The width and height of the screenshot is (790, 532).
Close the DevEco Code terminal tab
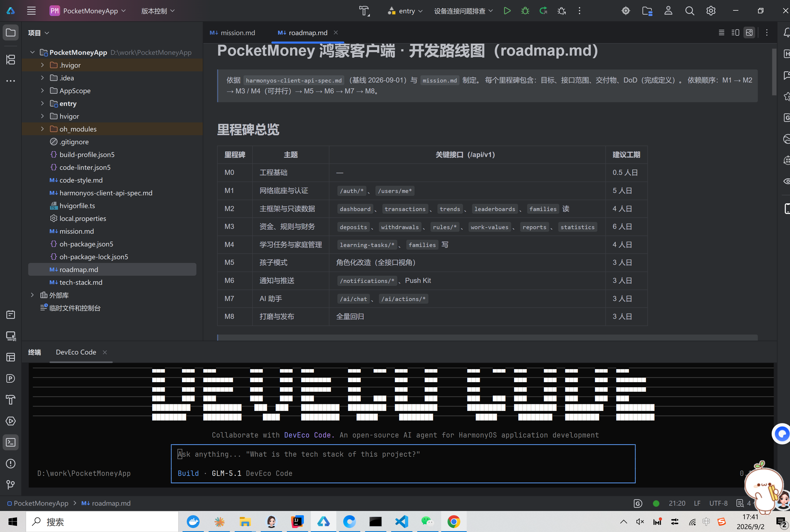tap(105, 352)
